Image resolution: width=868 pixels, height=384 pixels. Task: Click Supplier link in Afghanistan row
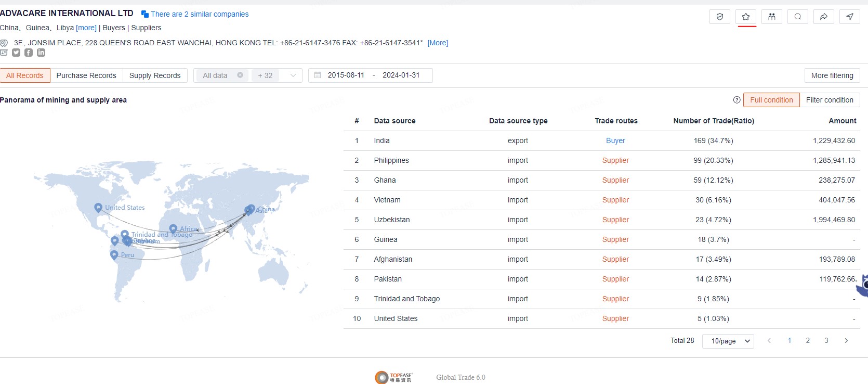(615, 259)
